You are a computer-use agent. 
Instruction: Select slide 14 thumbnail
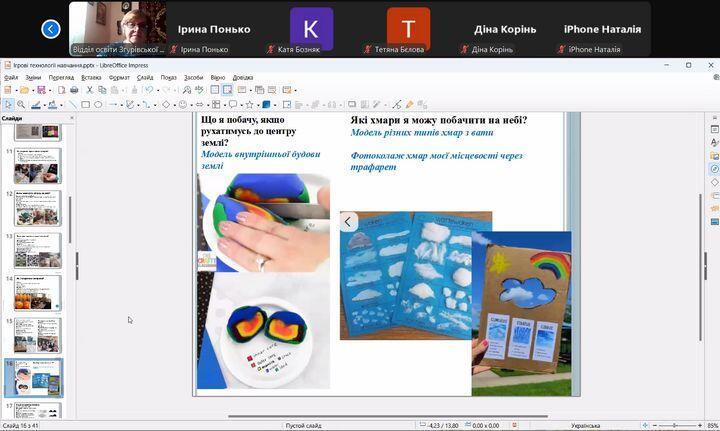[x=38, y=293]
